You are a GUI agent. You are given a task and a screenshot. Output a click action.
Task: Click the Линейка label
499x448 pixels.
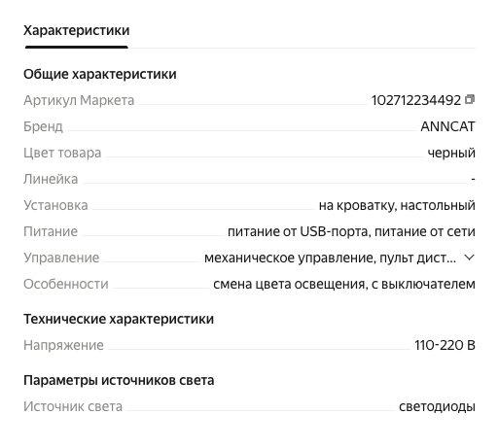coord(51,179)
